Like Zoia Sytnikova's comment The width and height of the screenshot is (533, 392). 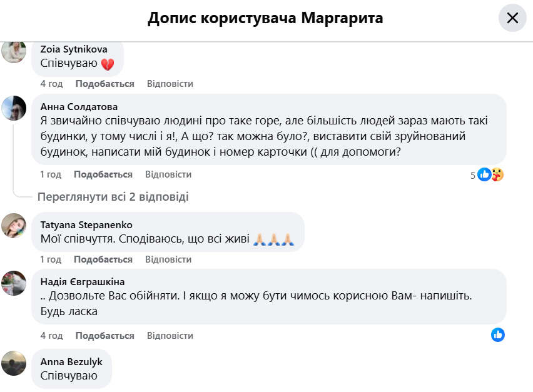coord(104,84)
